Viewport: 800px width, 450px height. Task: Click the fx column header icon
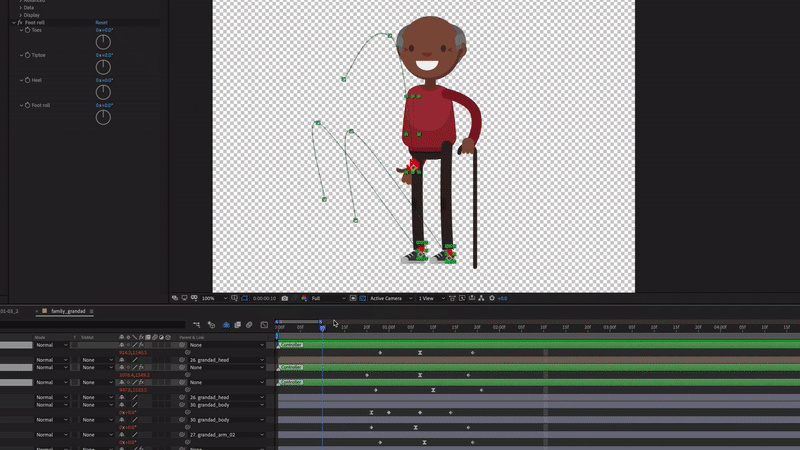tap(141, 337)
